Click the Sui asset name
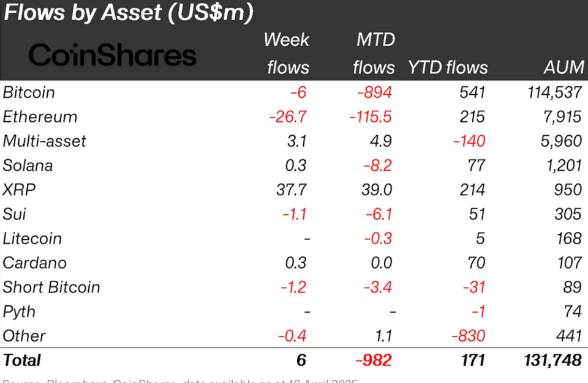 click(x=14, y=214)
